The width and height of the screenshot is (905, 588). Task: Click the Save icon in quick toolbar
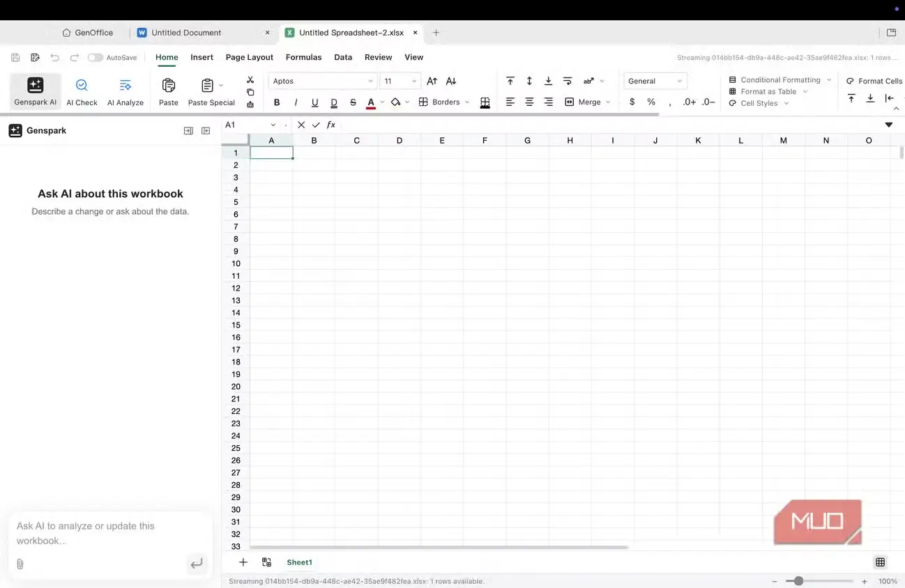(x=15, y=58)
